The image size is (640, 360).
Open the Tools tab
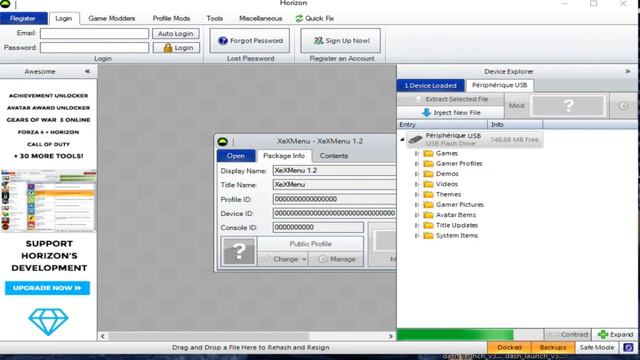pyautogui.click(x=215, y=18)
